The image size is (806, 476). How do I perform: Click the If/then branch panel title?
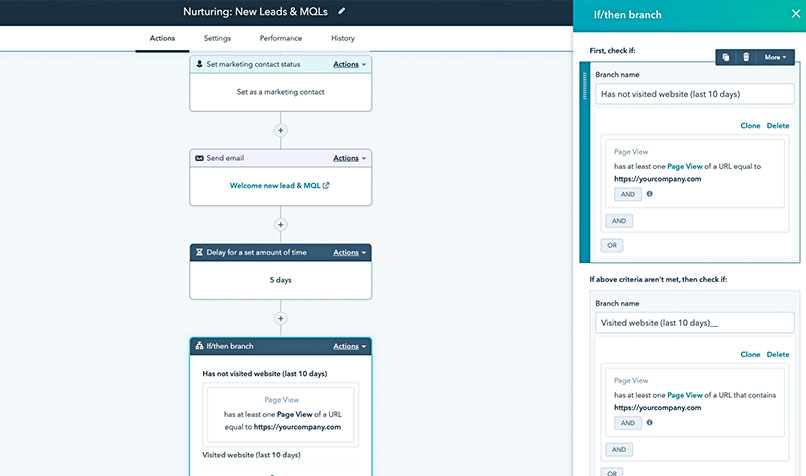628,15
